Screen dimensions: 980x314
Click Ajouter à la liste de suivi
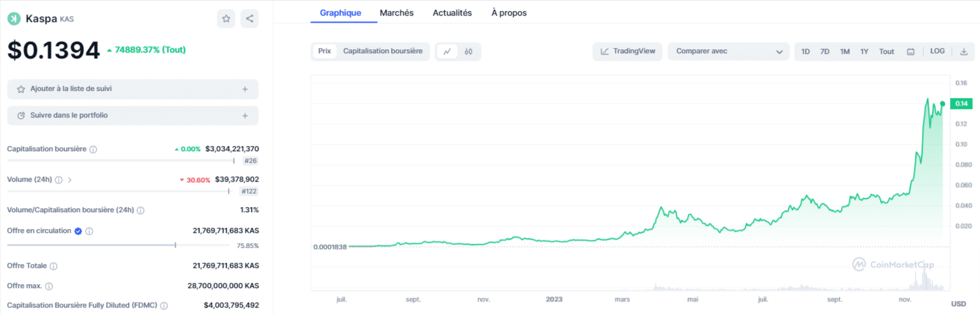pyautogui.click(x=132, y=89)
